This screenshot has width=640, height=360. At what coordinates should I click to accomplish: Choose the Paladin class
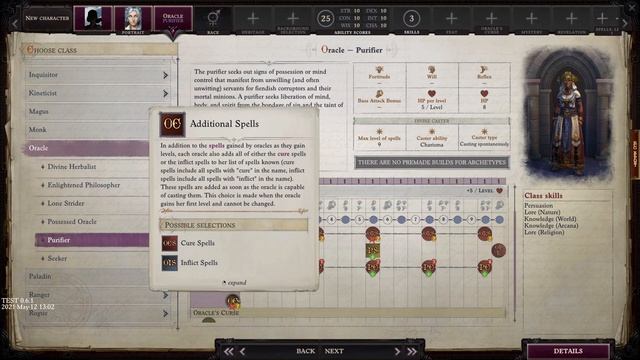[87, 276]
